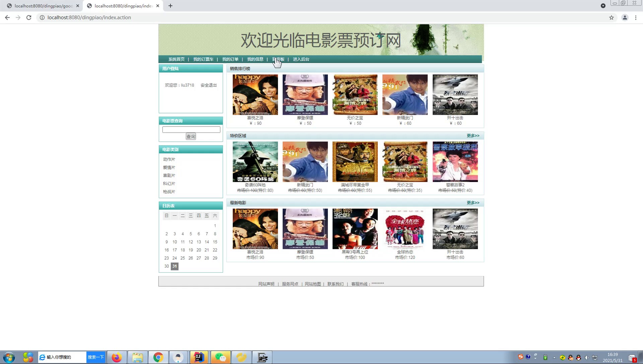Open the 黑帮3号再上位 poster in the newest movies
This screenshot has width=643, height=364.
coord(355,229)
